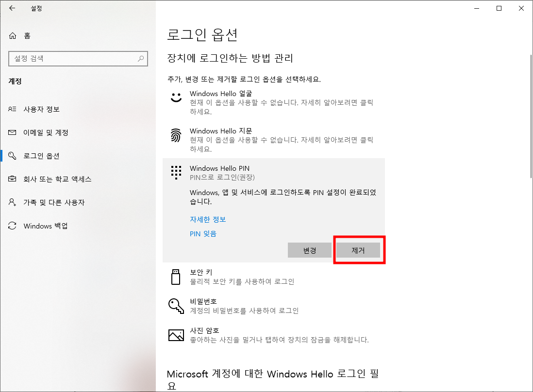Click the Microsoft 계정에 대한 Windows Hello heading
The width and height of the screenshot is (533, 392).
pos(273,379)
